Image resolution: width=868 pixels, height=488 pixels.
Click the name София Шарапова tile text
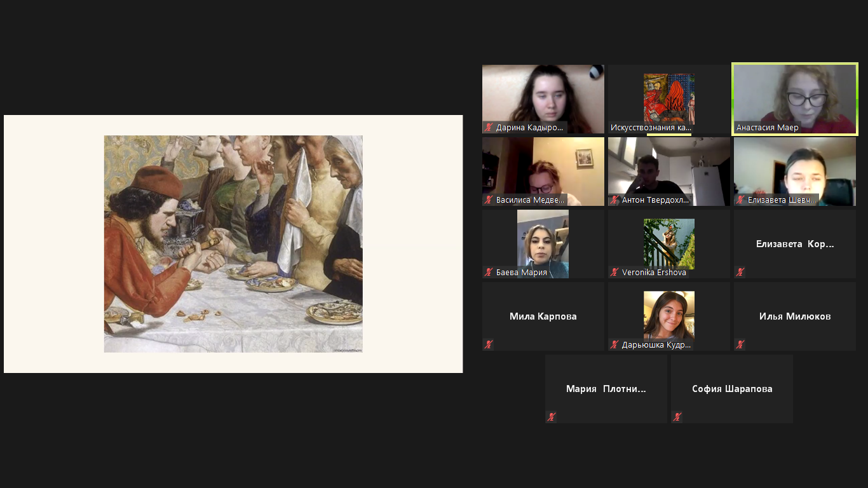point(732,389)
